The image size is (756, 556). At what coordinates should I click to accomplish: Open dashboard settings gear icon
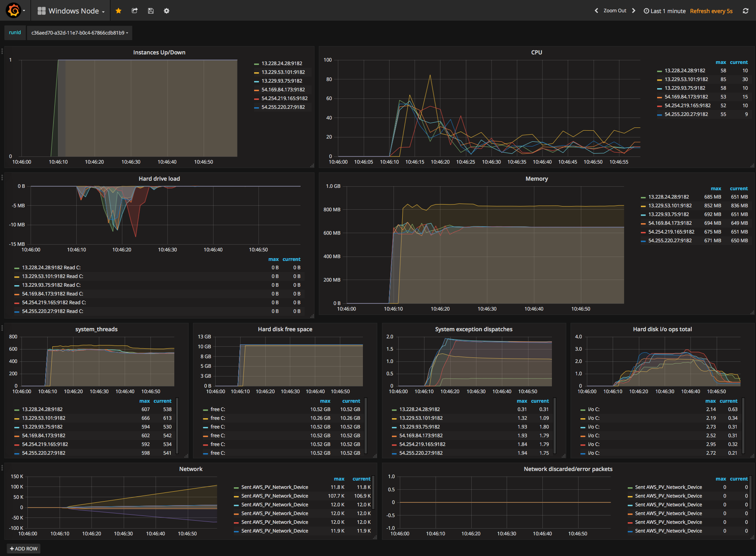(166, 11)
